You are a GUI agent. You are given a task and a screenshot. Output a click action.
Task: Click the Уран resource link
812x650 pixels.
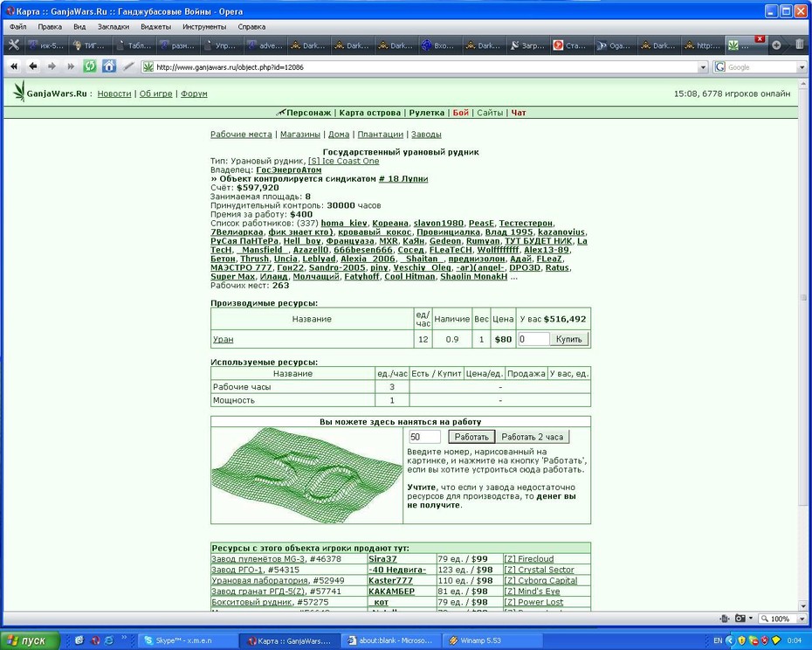click(223, 339)
